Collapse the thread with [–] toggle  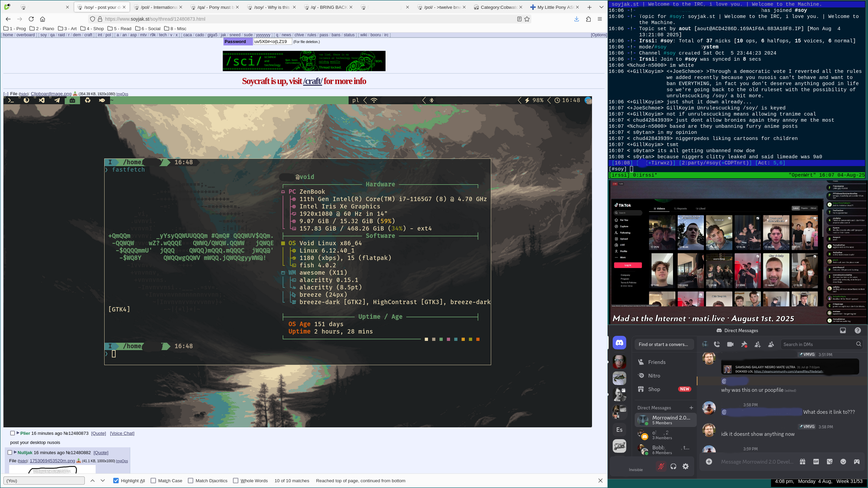click(6, 94)
